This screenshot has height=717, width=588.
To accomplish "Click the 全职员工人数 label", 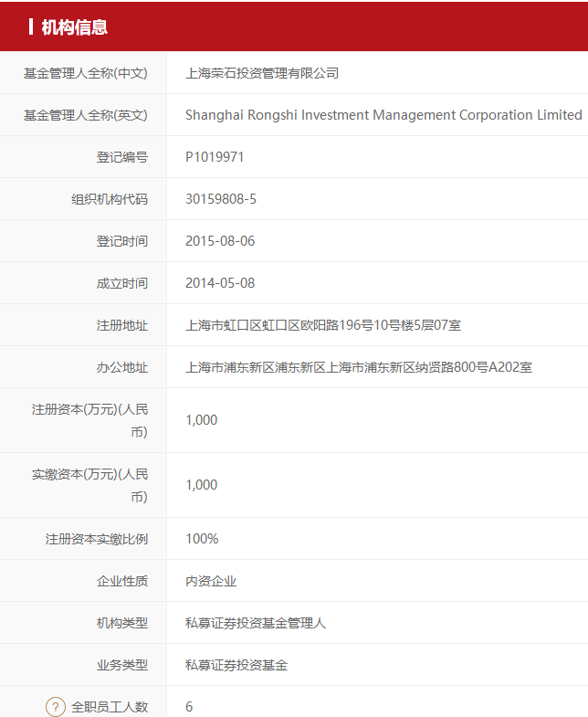I will point(110,707).
